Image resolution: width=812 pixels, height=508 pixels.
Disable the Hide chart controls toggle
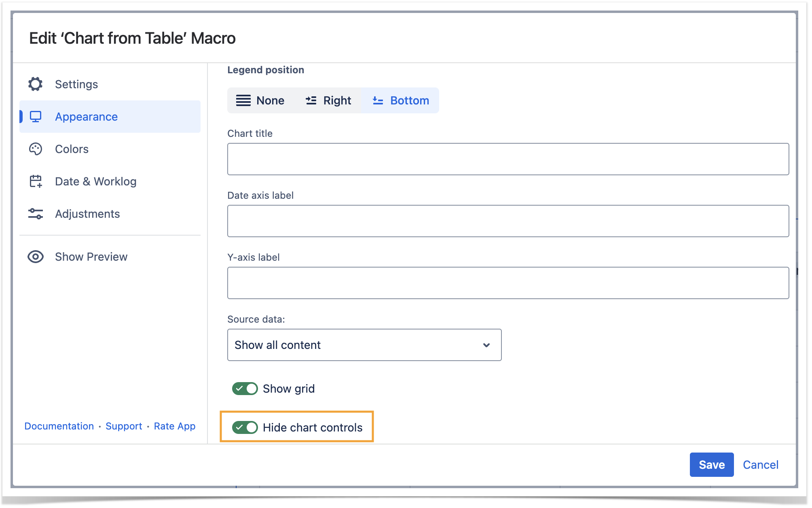pyautogui.click(x=245, y=427)
